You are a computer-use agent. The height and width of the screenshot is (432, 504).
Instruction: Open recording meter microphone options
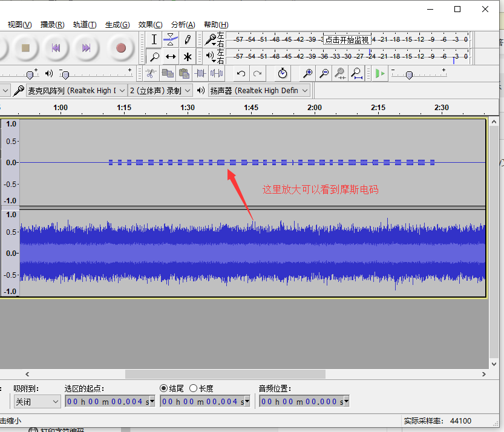(x=211, y=39)
